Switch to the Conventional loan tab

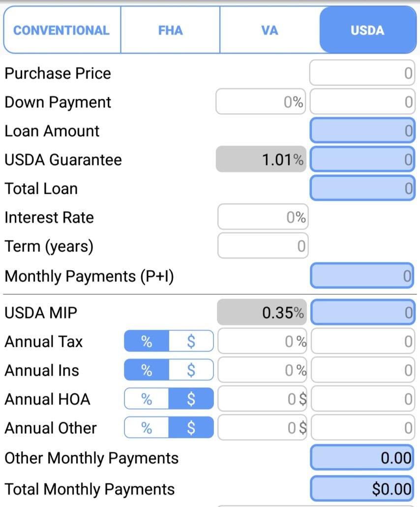(x=61, y=30)
